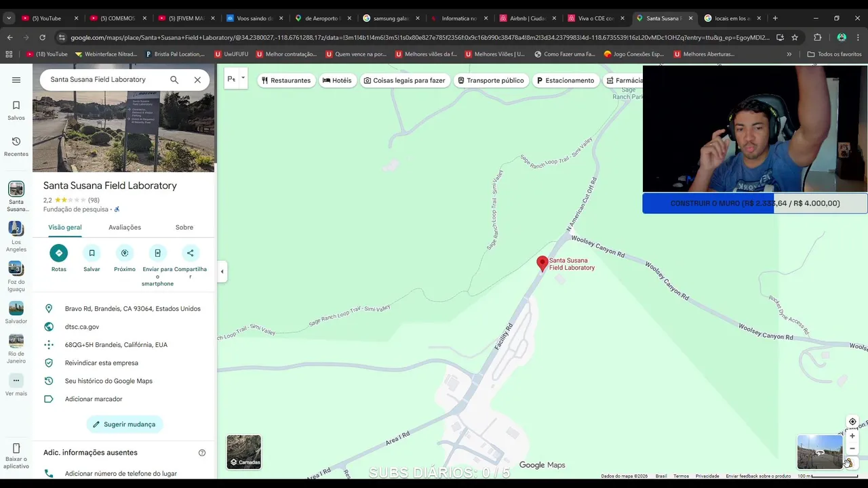Click the Sugerir mudança button
Screen dimensions: 868x488
click(x=125, y=424)
